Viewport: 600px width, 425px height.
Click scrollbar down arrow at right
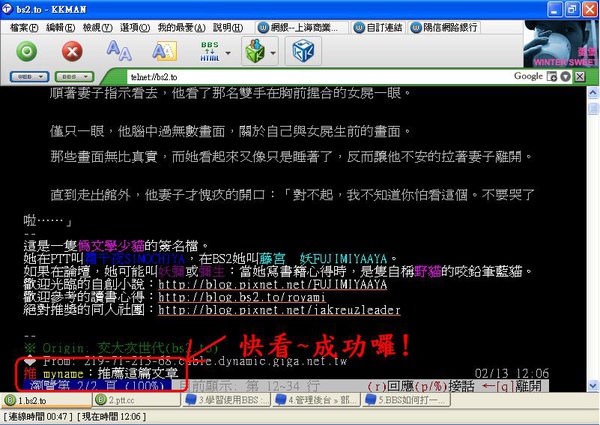point(593,386)
